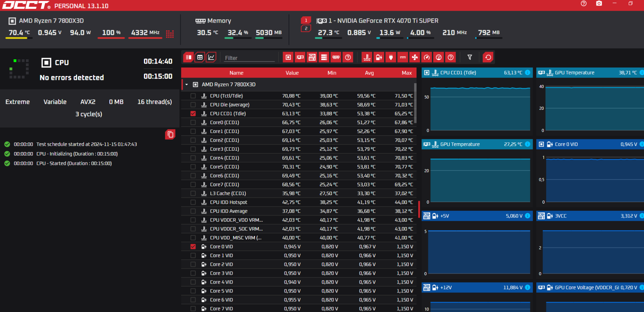Click the sensor table vertical scrollbar
The height and width of the screenshot is (312, 644).
click(x=415, y=103)
